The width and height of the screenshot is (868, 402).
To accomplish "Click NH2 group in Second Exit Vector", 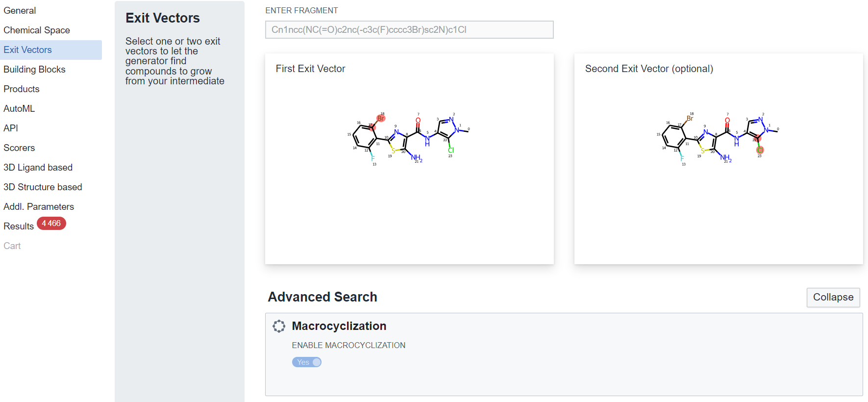I will (725, 157).
